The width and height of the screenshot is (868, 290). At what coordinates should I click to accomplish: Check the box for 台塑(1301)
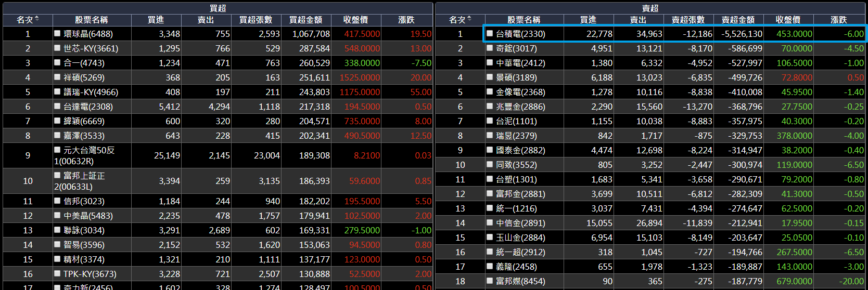(x=490, y=179)
